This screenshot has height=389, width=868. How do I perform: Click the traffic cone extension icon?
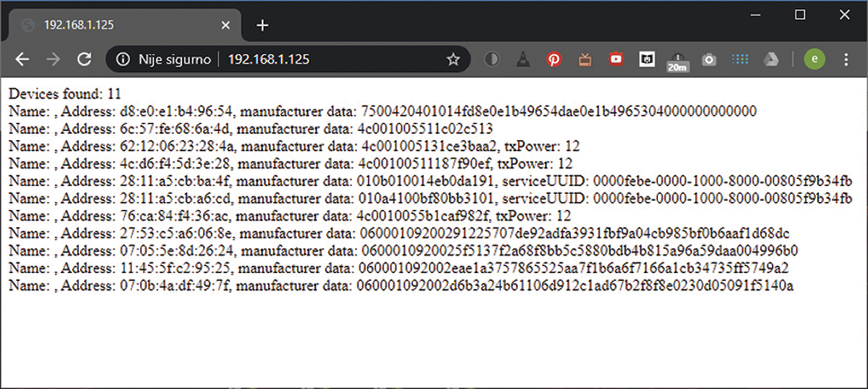[523, 59]
